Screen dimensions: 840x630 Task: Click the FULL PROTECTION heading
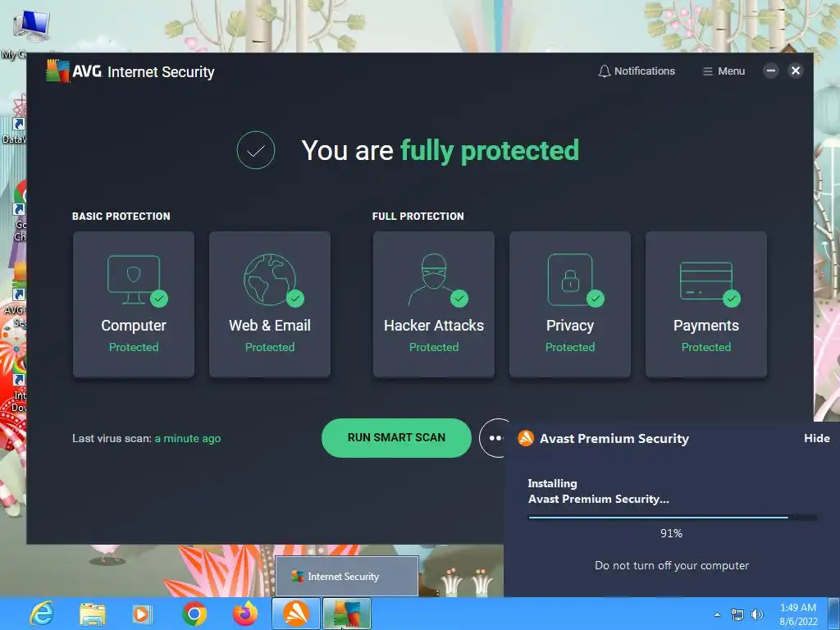tap(418, 217)
